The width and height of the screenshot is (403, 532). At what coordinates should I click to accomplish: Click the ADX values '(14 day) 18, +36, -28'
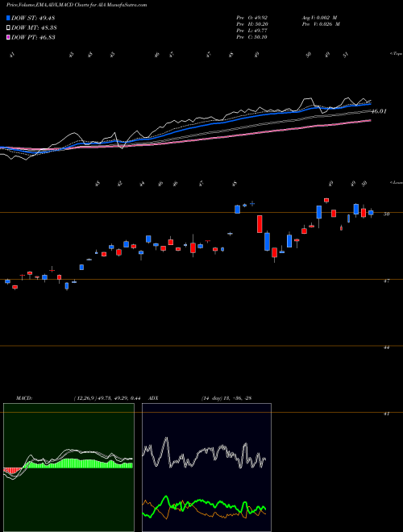point(226,398)
